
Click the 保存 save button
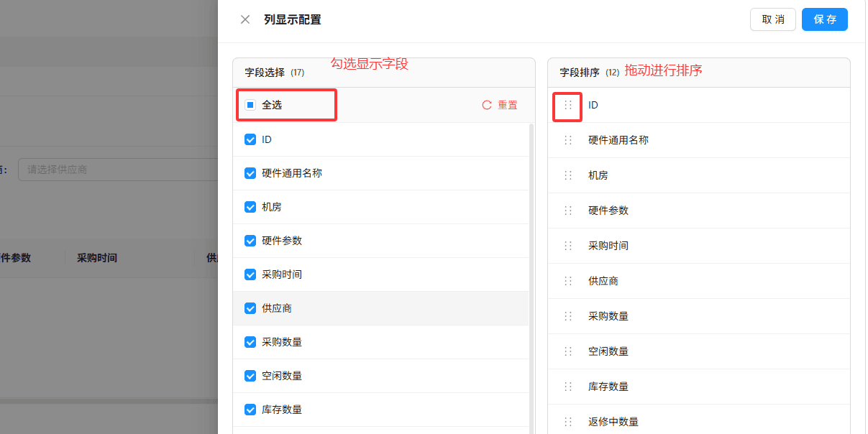825,19
